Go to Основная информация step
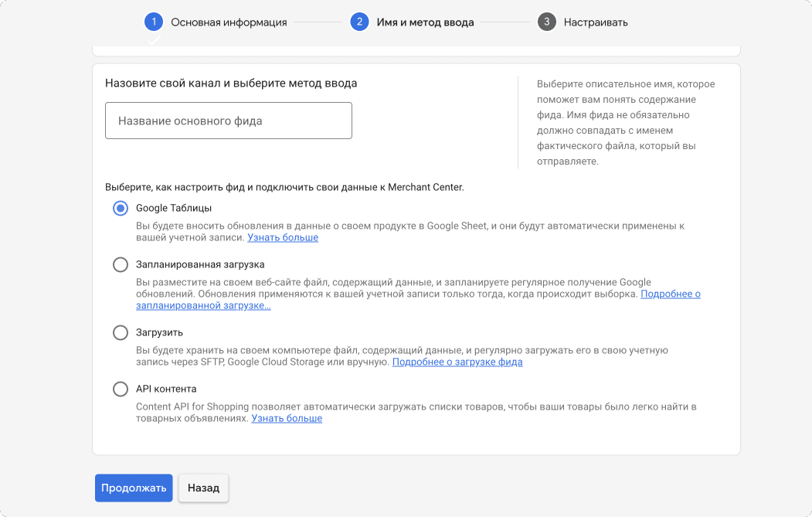 [229, 22]
